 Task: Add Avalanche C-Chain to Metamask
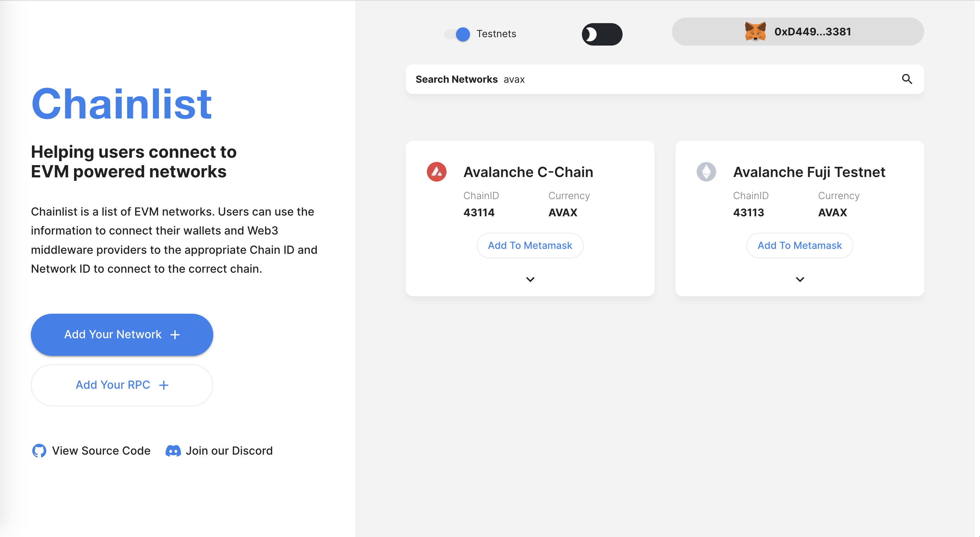[x=530, y=246]
